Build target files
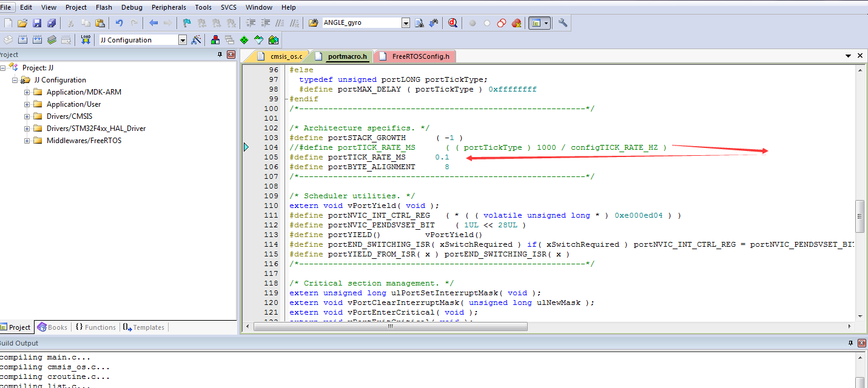This screenshot has height=388, width=868. point(22,40)
